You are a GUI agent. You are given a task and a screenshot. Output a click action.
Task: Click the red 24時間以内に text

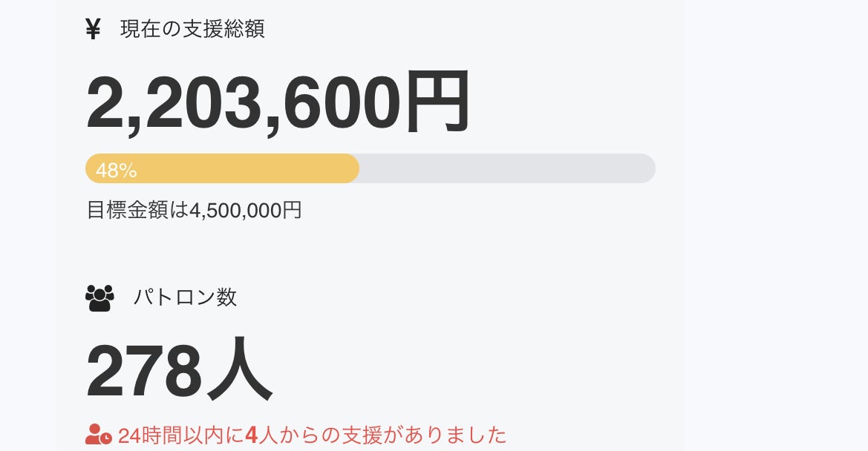[180, 435]
